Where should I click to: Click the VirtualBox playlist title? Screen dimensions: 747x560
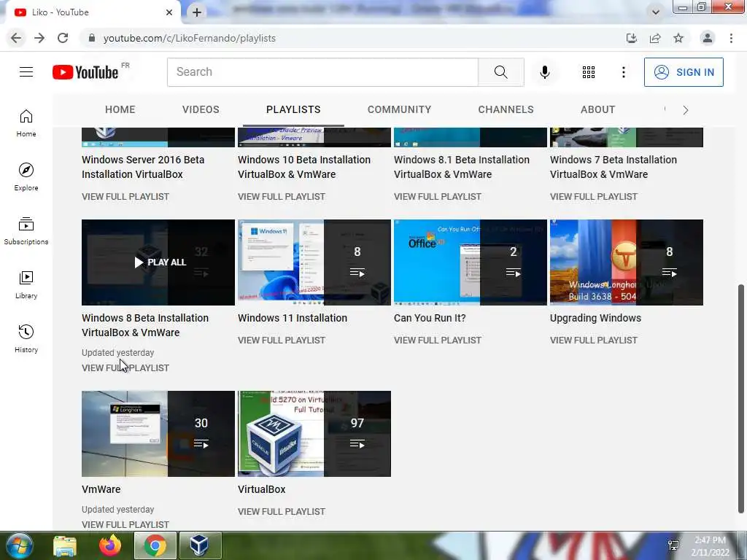click(x=262, y=489)
